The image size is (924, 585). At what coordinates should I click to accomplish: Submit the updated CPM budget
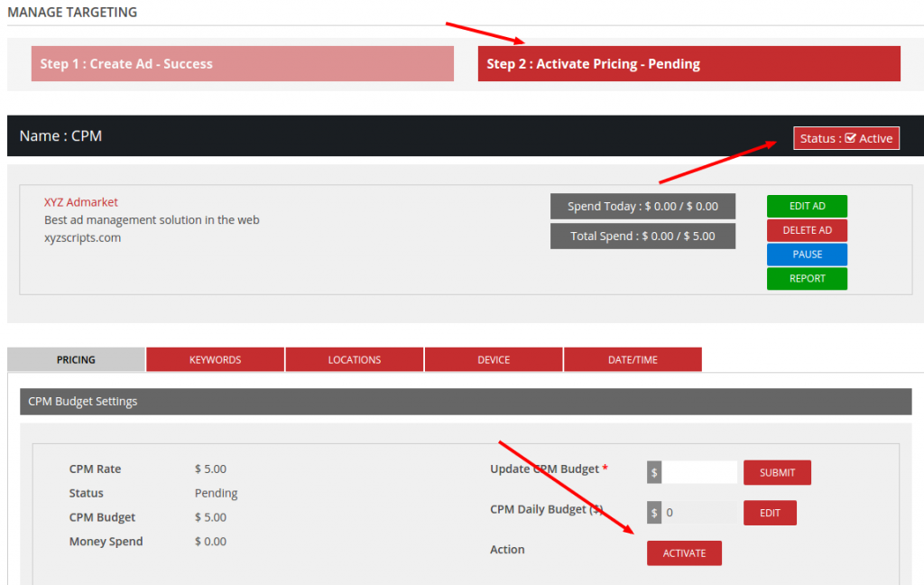pos(777,472)
